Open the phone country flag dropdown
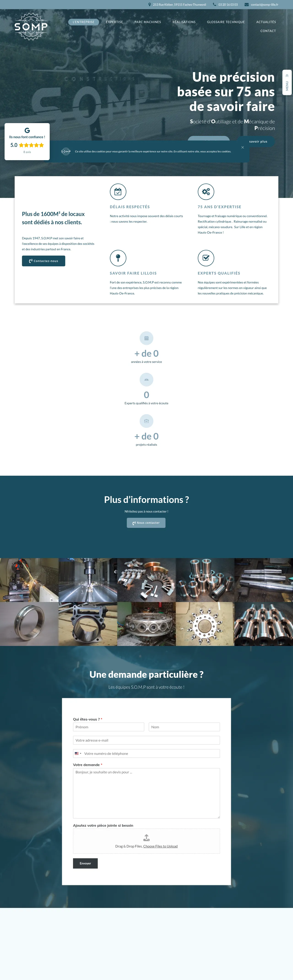 [78, 753]
